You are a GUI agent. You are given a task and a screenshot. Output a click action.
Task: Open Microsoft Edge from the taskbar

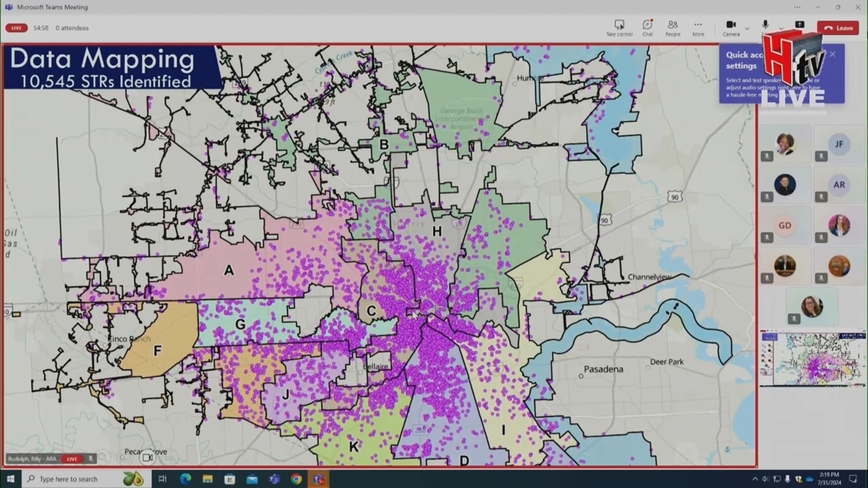185,479
